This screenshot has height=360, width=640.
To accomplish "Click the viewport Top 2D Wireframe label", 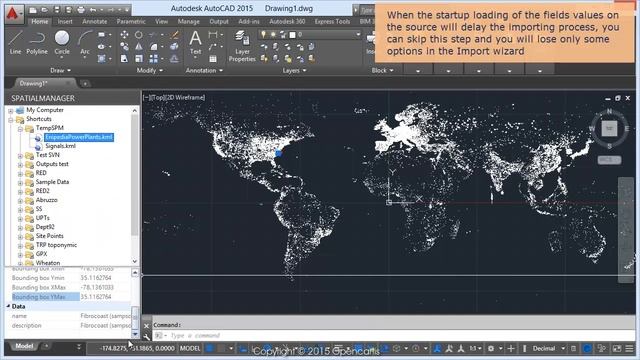I will (174, 98).
